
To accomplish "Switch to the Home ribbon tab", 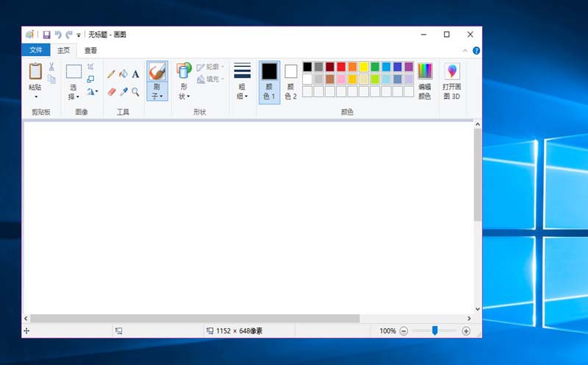I will coord(63,50).
